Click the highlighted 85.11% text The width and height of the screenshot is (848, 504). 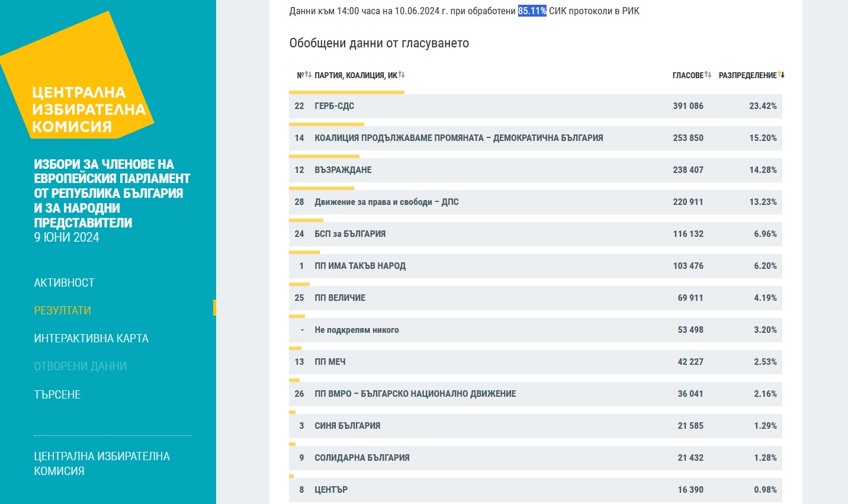point(532,11)
